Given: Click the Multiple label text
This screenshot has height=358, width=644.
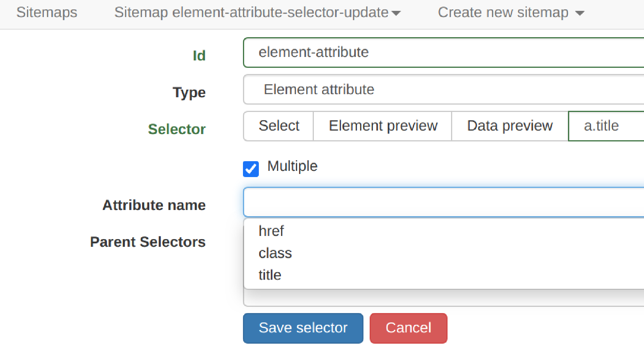Looking at the screenshot, I should (x=292, y=166).
